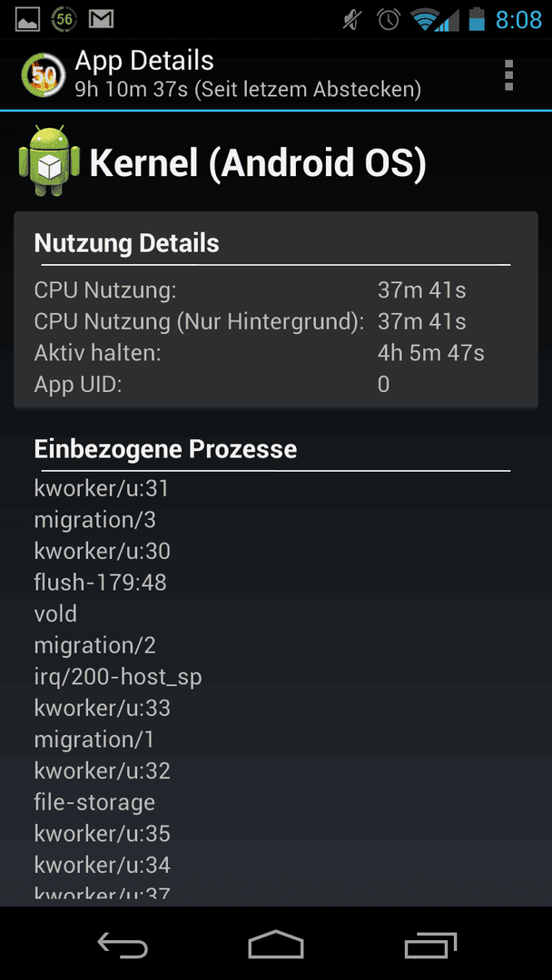This screenshot has height=980, width=552.
Task: Tap the Kernel Android OS robot icon
Action: pyautogui.click(x=49, y=161)
